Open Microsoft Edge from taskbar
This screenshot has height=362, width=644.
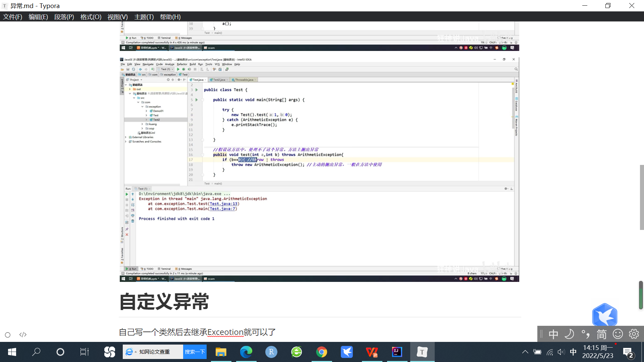tap(246, 352)
